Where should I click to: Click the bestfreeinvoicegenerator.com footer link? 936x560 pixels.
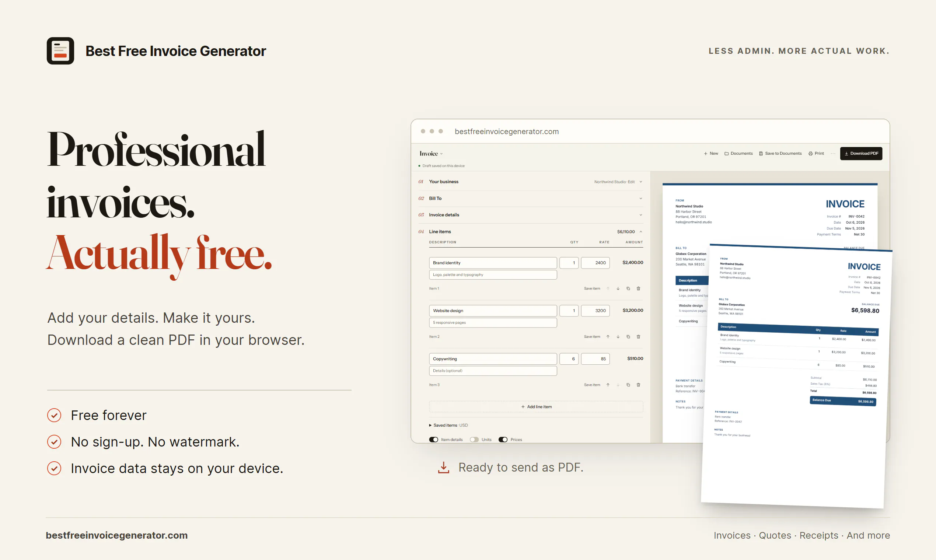click(116, 535)
